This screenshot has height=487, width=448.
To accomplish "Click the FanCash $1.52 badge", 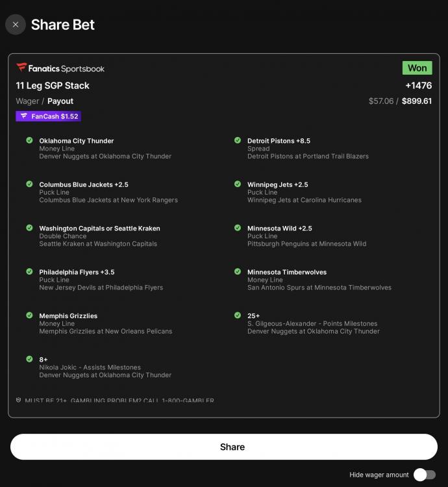I will (49, 116).
